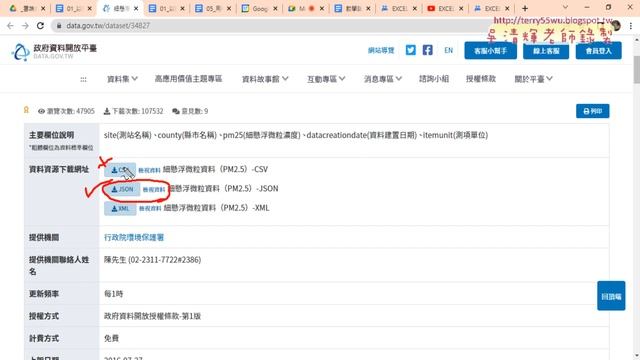Screen dimensions: 640x360
Task: Go forward with the browser forward arrow
Action: (25, 26)
